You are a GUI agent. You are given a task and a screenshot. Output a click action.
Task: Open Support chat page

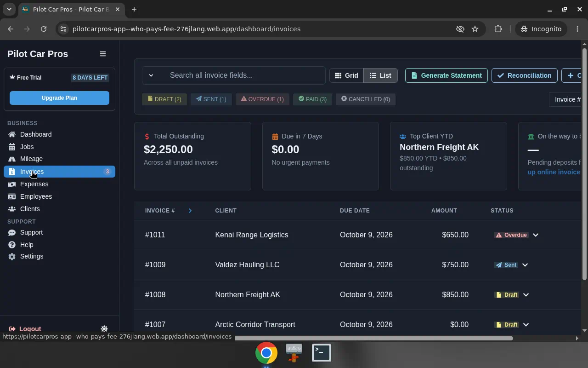click(59, 232)
